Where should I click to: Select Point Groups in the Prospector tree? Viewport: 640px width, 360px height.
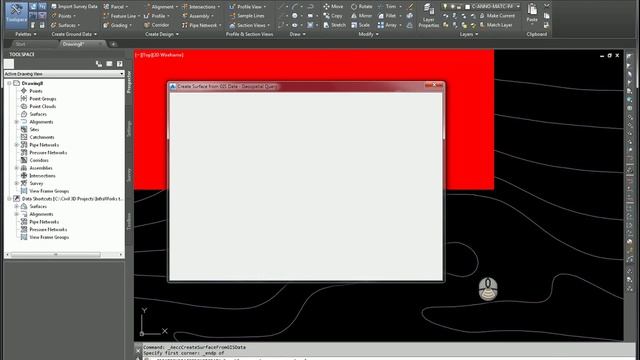point(42,99)
